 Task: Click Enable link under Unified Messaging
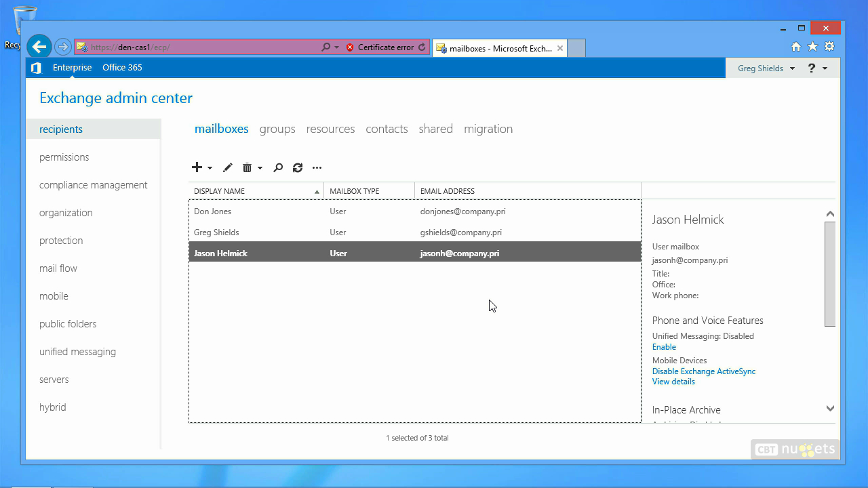coord(664,347)
